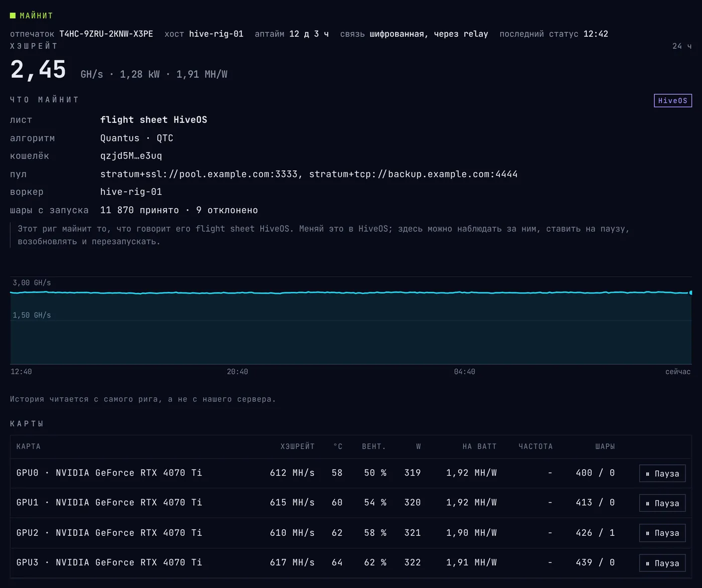Click the 20:40 time label under the chart
The width and height of the screenshot is (702, 588).
tap(237, 372)
